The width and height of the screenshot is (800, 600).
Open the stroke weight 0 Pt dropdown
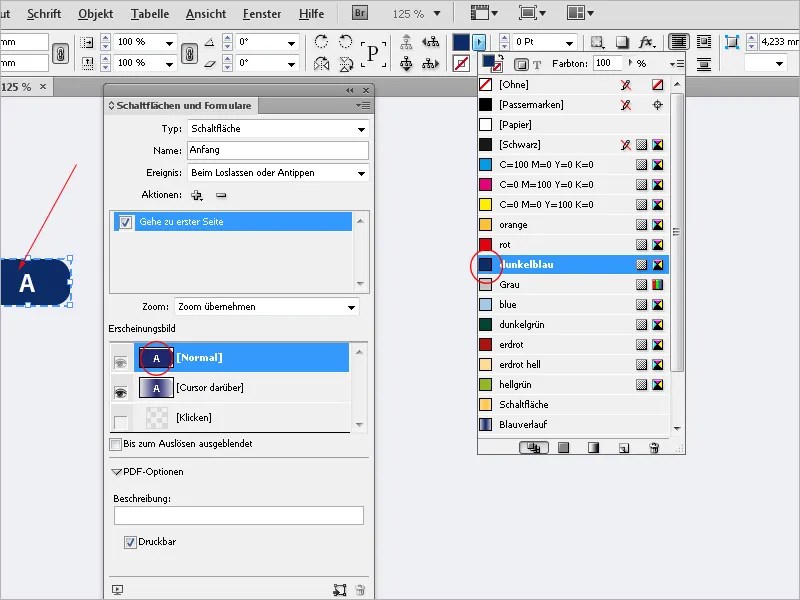pos(569,42)
